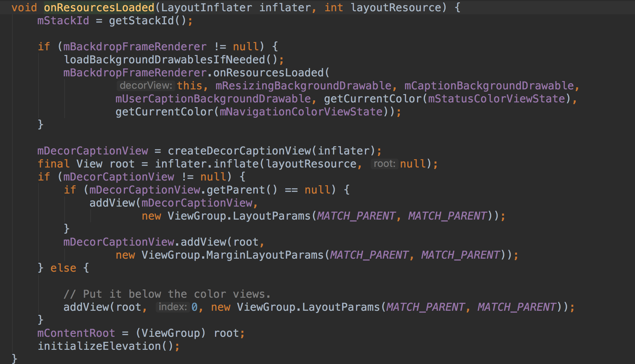Click mResizingBackgroundDrawable argument
Image resolution: width=635 pixels, height=364 pixels.
point(303,86)
